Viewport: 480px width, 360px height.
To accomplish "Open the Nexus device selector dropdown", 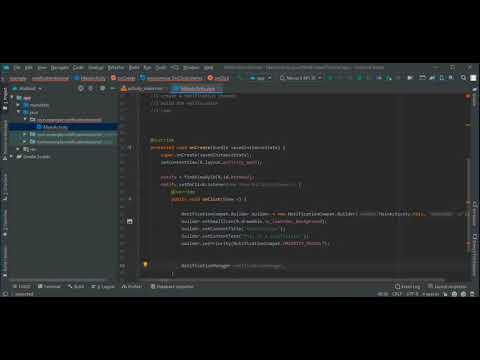I will tap(301, 78).
